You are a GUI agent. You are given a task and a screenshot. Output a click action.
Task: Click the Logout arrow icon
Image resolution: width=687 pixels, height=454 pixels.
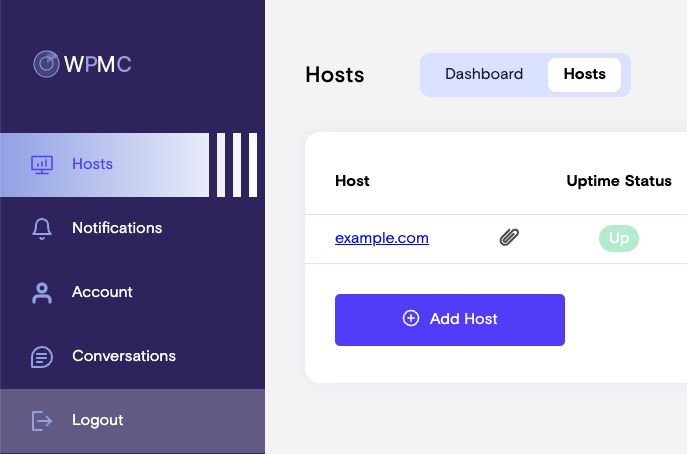tap(42, 421)
